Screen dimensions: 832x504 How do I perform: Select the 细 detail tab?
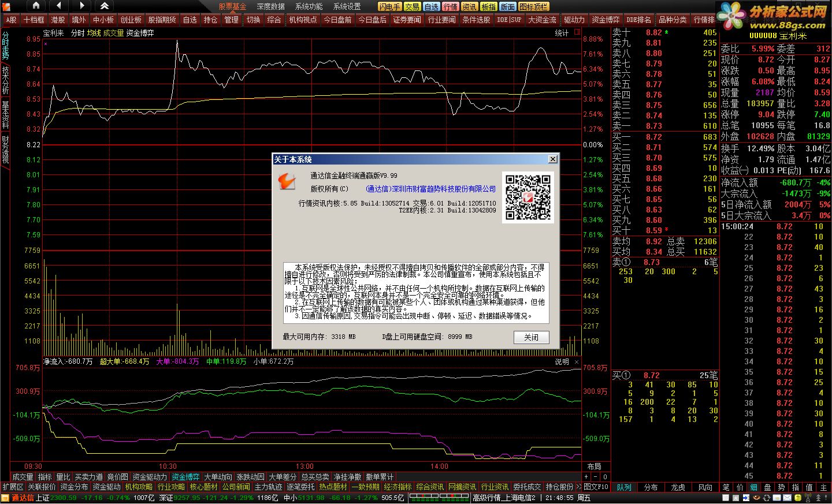tap(753, 487)
